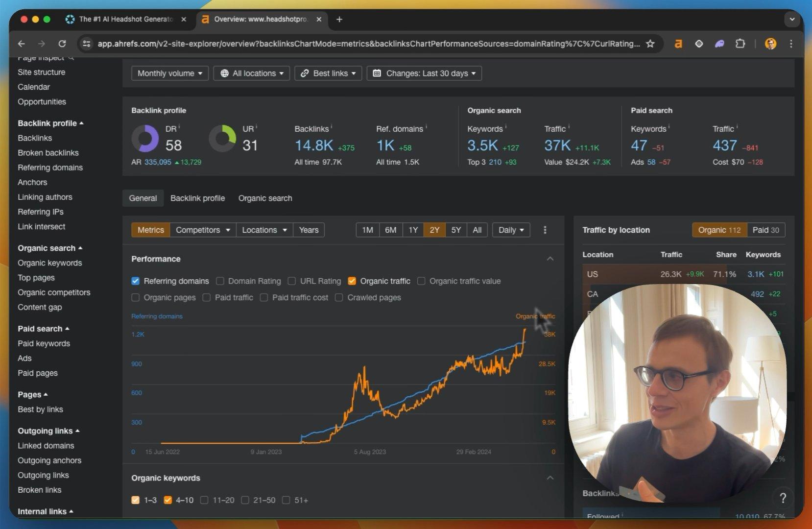Collapse the Performance section

click(x=550, y=259)
